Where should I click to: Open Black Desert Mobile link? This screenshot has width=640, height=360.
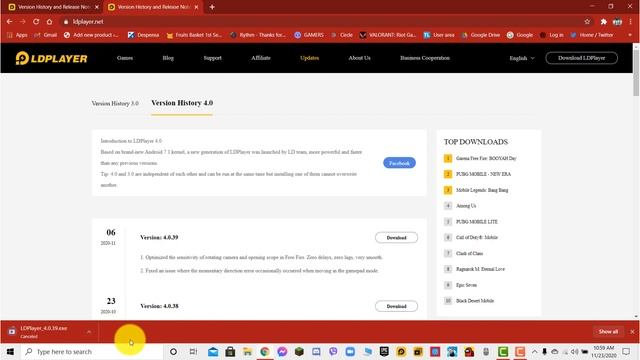point(475,301)
